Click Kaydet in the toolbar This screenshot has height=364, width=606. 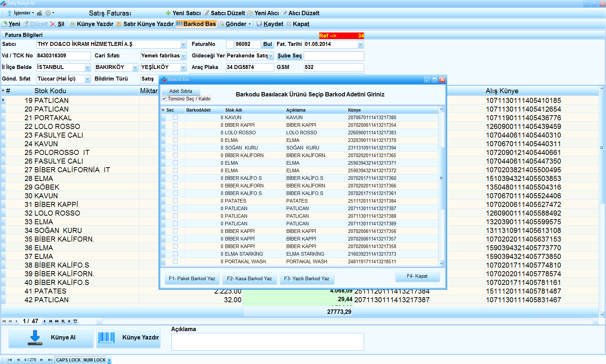(270, 24)
